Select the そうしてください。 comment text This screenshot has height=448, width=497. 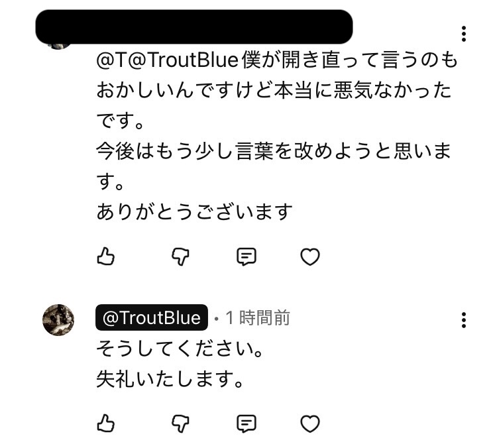pyautogui.click(x=176, y=349)
